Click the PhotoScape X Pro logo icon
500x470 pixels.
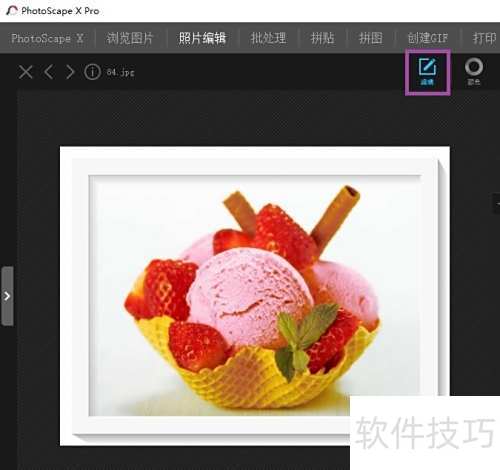(x=12, y=10)
